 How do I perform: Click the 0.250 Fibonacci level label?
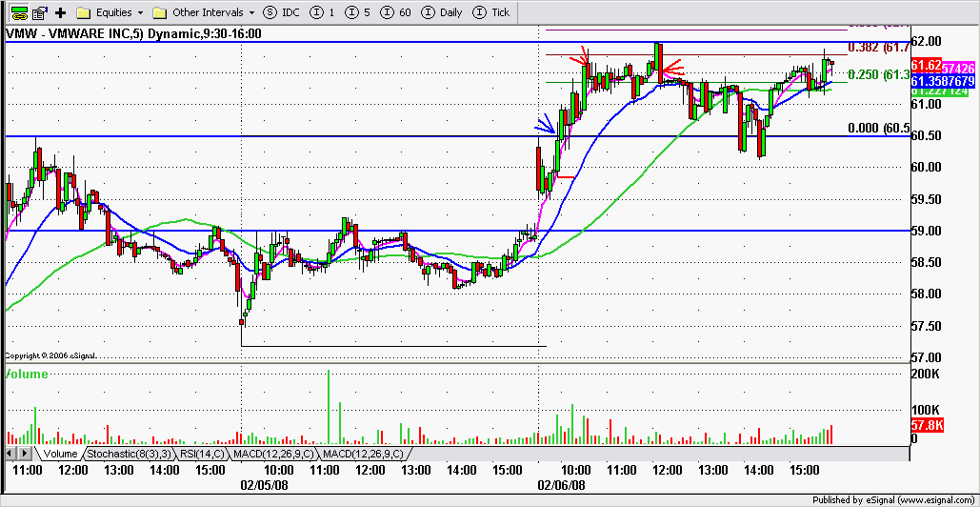[879, 75]
